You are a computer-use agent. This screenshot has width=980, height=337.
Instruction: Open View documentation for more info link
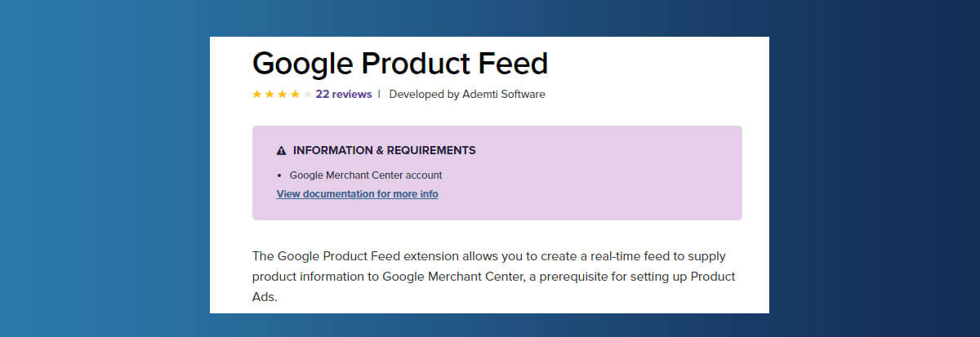pos(358,194)
